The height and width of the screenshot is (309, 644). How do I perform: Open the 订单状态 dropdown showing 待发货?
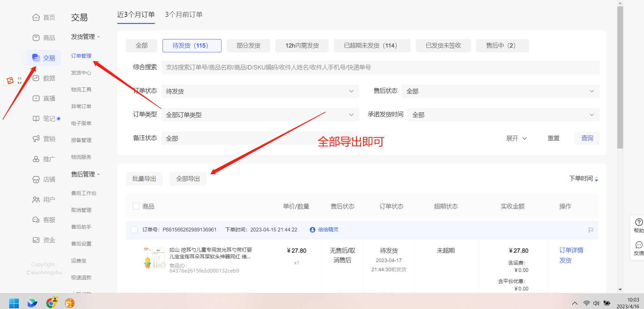pyautogui.click(x=260, y=91)
